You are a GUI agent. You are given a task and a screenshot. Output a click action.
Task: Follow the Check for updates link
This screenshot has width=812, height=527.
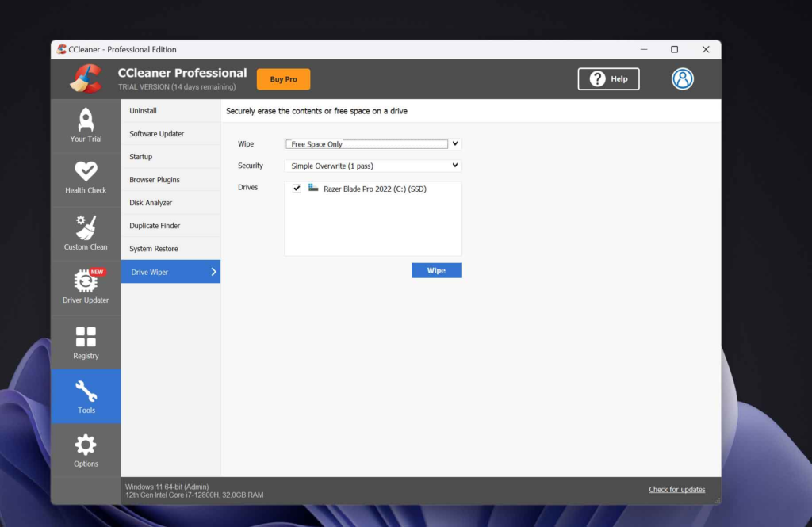(676, 489)
